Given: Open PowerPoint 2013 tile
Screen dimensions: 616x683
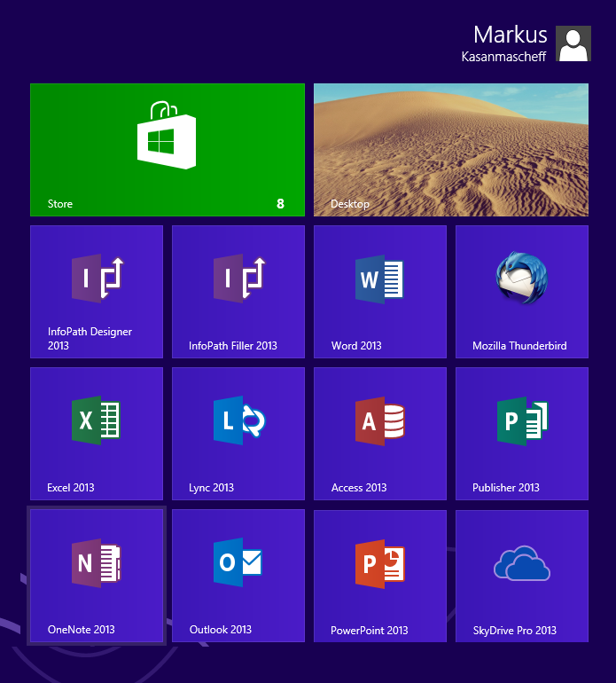Looking at the screenshot, I should point(380,576).
